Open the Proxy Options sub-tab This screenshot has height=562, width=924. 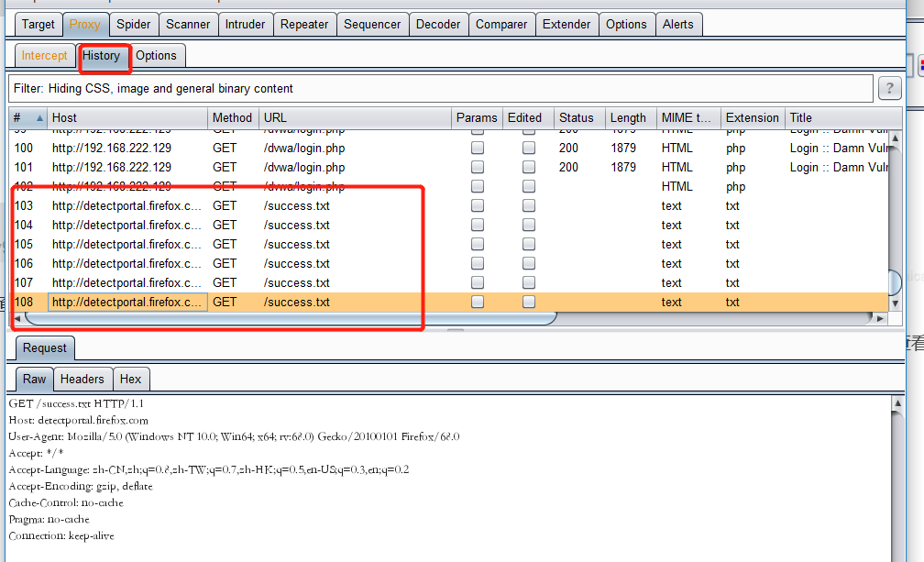(156, 55)
